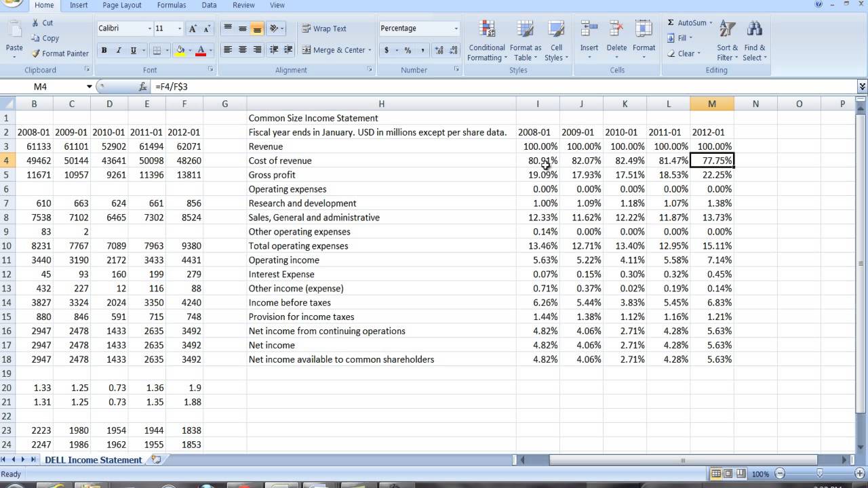Switch to the Review tab
Viewport: 868px width, 488px height.
[243, 5]
